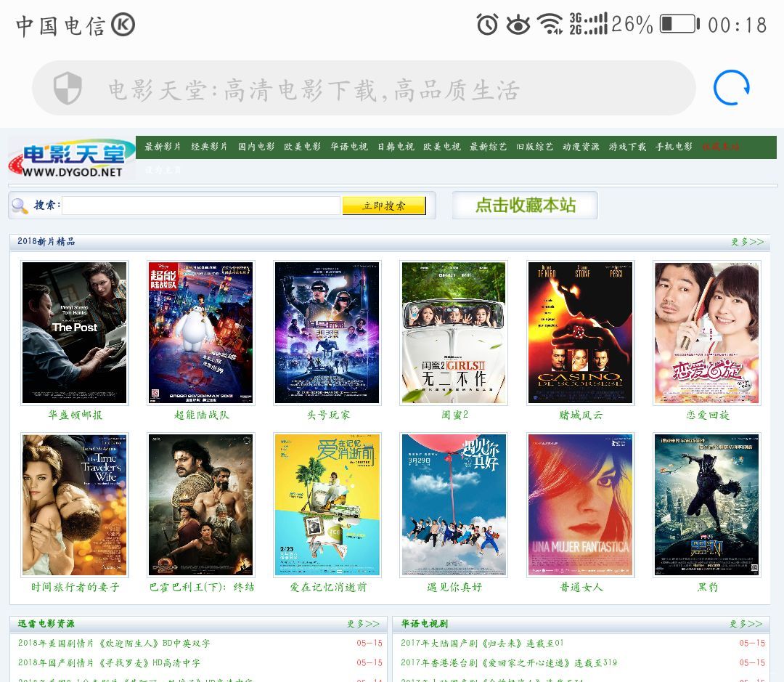The height and width of the screenshot is (682, 784).
Task: Open the Black Panther poster thumbnail
Action: pos(706,505)
